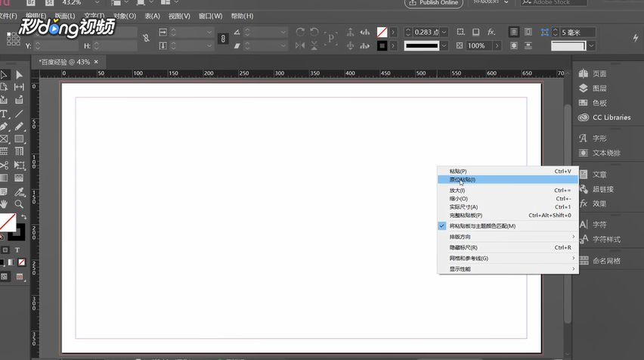
Task: Expand the 排版方向 submenu
Action: pyautogui.click(x=508, y=237)
